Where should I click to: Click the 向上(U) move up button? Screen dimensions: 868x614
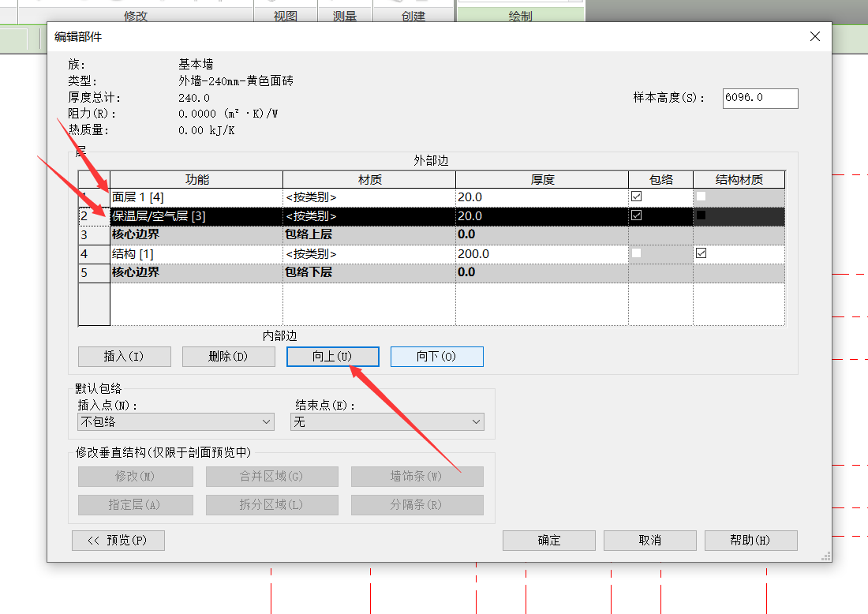[x=332, y=357]
